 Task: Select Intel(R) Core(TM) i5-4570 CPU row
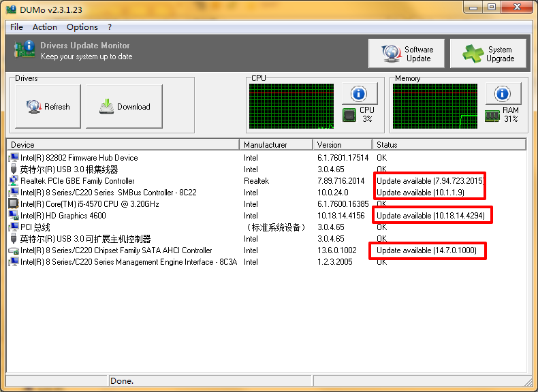click(90, 204)
